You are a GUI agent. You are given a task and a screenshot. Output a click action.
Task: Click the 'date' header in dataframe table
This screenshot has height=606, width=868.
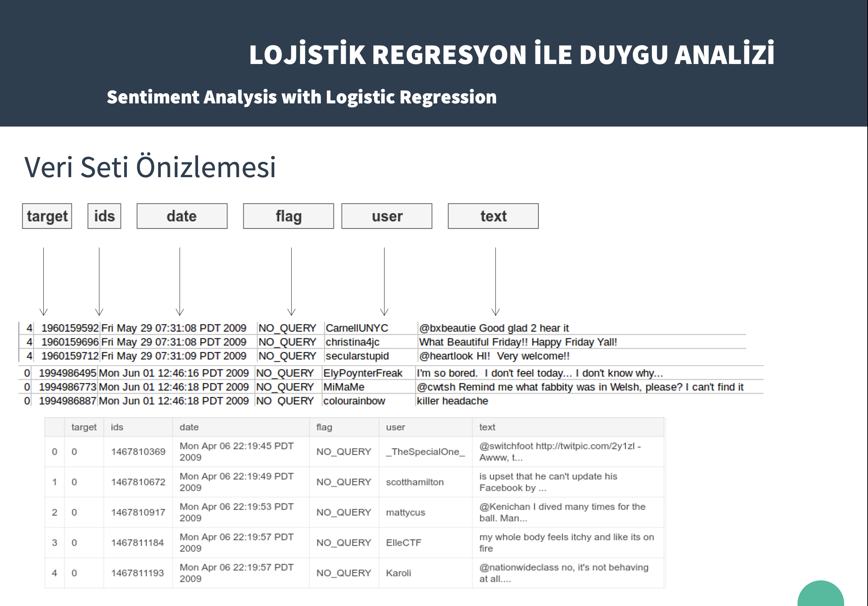point(189,427)
